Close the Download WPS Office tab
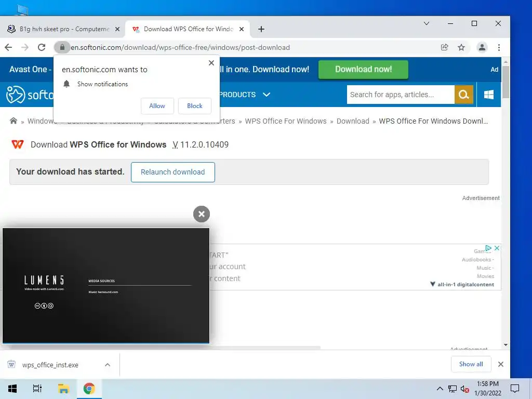 coord(242,29)
